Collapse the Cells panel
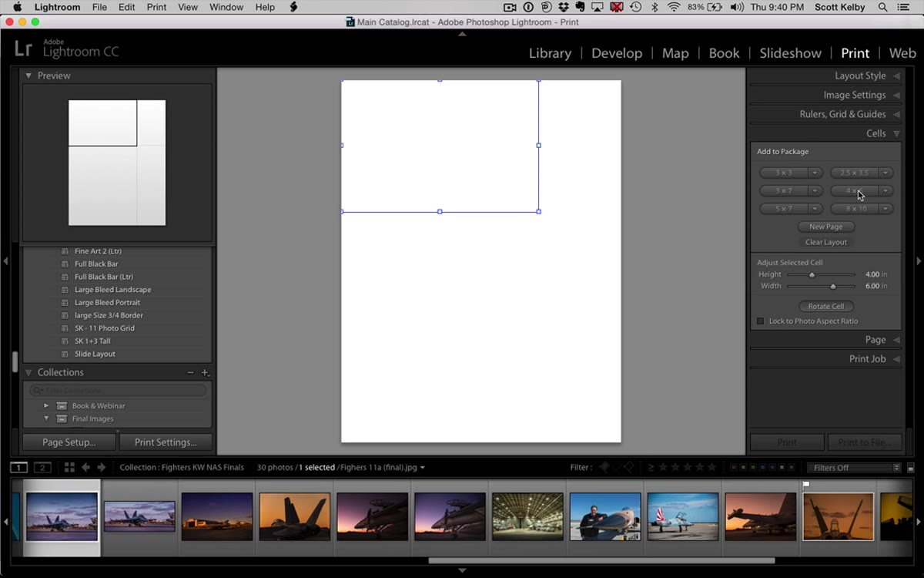The width and height of the screenshot is (924, 578). click(x=896, y=133)
